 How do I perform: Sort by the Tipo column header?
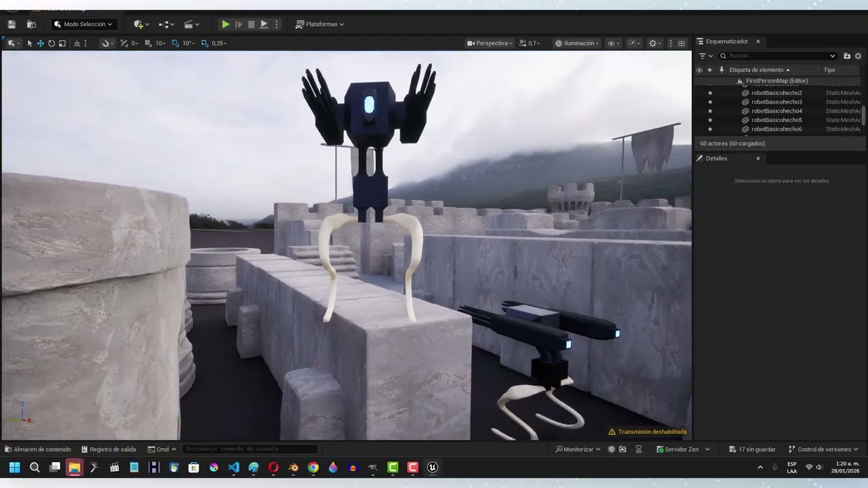pos(829,70)
